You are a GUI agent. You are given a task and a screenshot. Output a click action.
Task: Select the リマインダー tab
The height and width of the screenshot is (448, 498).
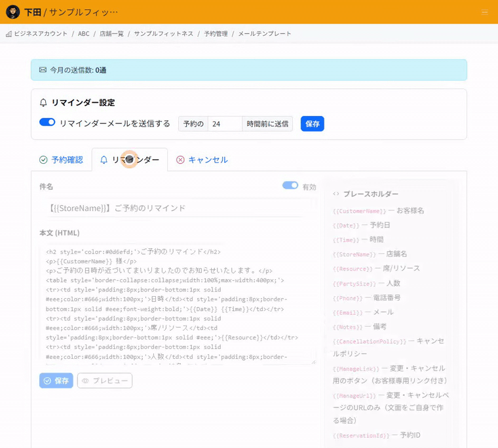130,160
